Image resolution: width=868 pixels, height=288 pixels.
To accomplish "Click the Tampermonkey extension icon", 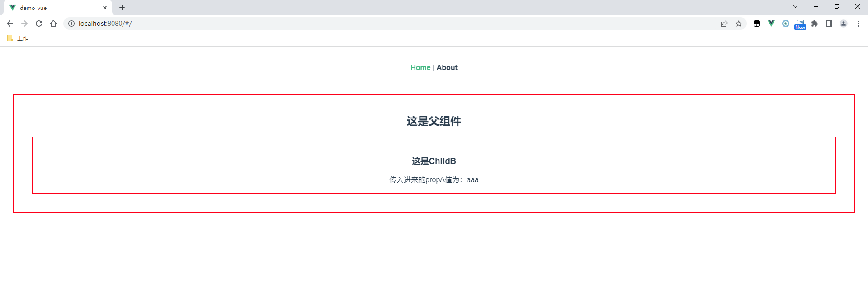I will [757, 24].
